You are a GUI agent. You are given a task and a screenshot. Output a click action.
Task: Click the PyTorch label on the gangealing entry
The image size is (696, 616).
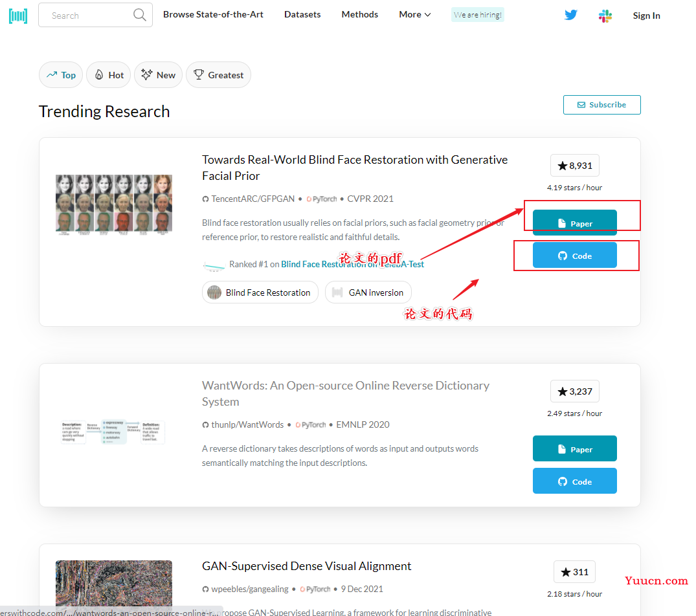coord(315,589)
